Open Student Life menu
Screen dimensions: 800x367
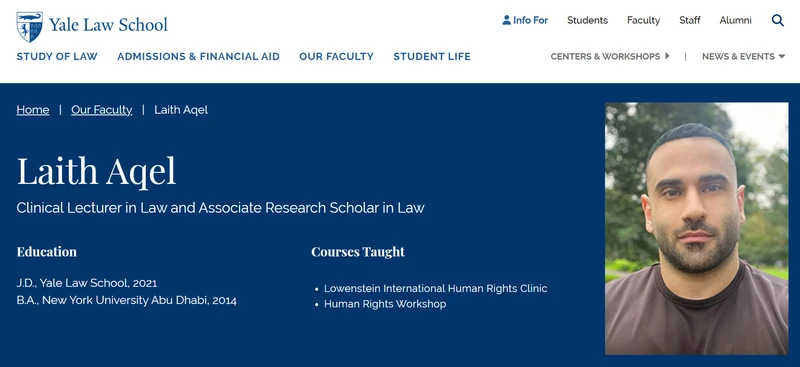432,56
